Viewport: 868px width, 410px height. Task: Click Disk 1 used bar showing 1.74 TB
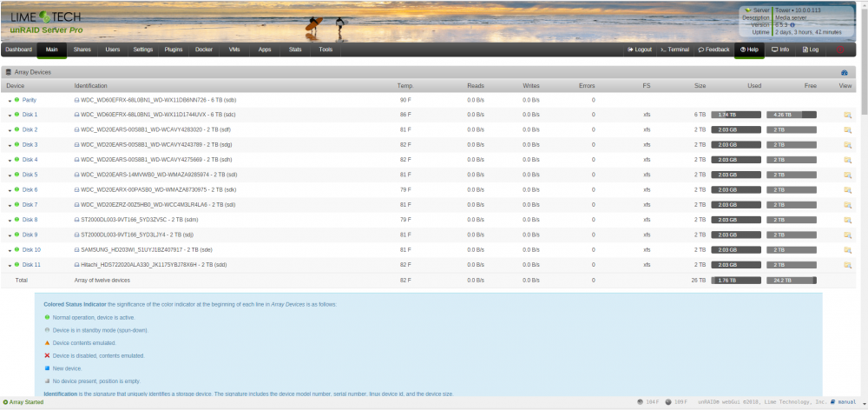736,115
